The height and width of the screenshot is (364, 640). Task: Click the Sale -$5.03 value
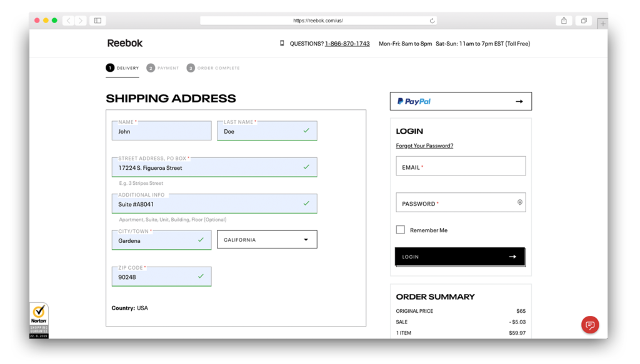pos(517,322)
